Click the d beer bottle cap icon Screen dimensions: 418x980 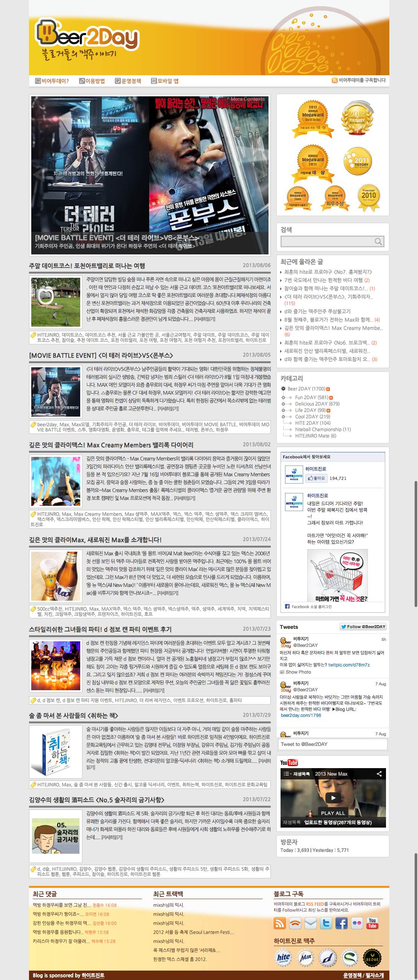click(328, 958)
